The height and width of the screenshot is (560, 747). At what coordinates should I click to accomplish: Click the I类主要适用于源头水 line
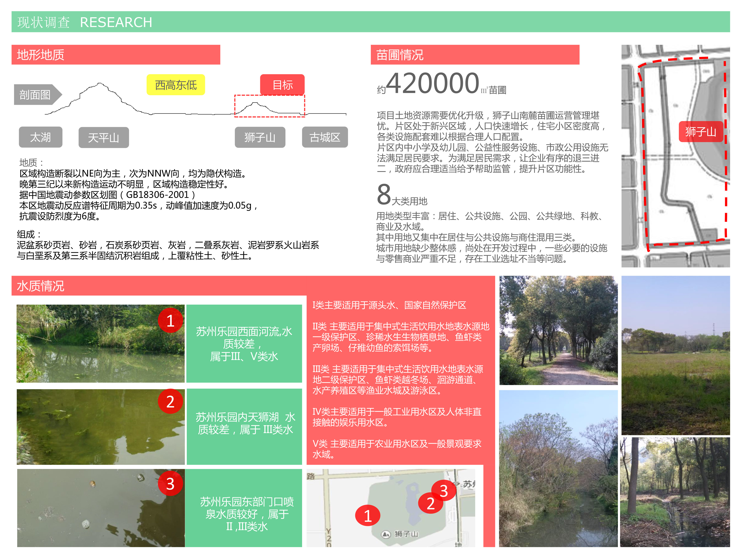point(389,305)
